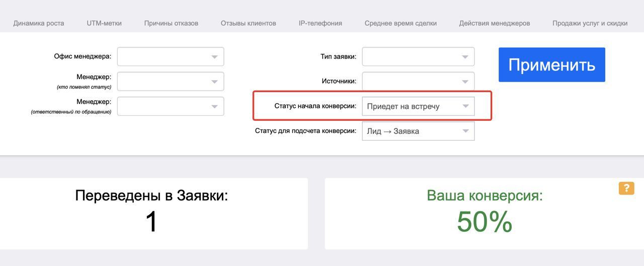
Task: Switch to the Действия менеджеров tab
Action: 494,23
